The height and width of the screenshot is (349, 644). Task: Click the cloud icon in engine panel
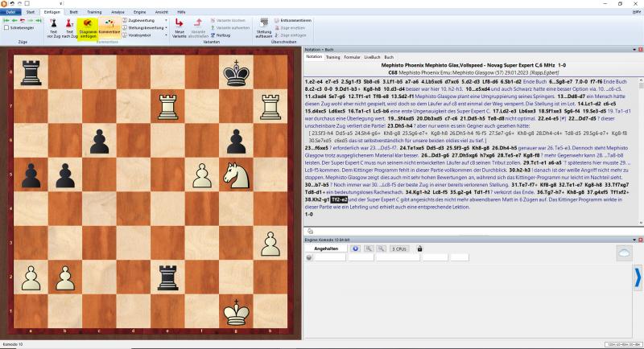click(x=624, y=253)
